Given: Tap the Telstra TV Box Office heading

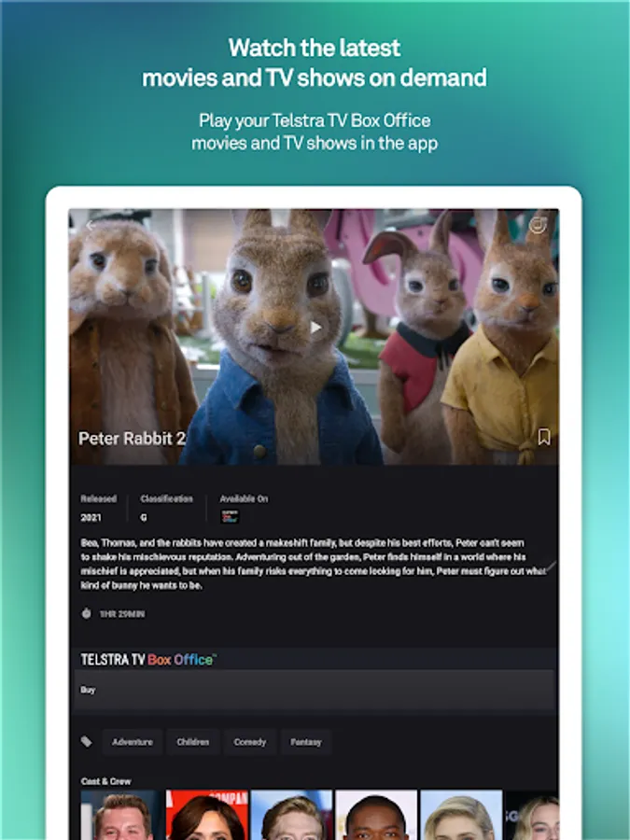Looking at the screenshot, I should pyautogui.click(x=148, y=660).
